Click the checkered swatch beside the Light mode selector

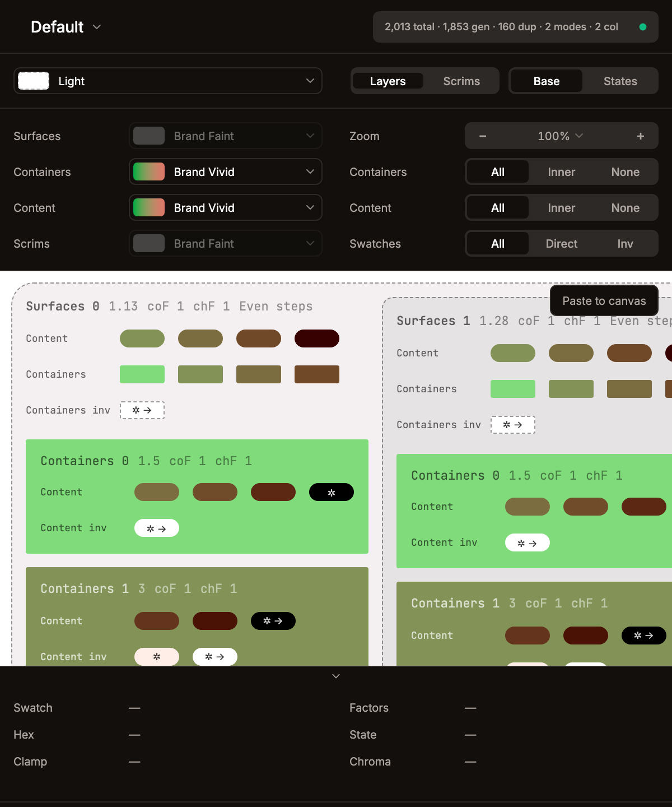pyautogui.click(x=34, y=81)
